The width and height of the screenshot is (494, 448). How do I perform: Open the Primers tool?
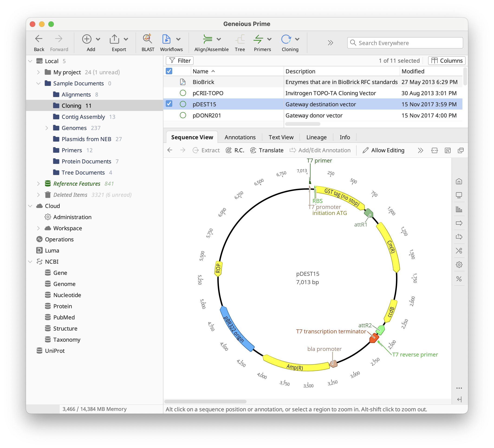click(x=258, y=39)
